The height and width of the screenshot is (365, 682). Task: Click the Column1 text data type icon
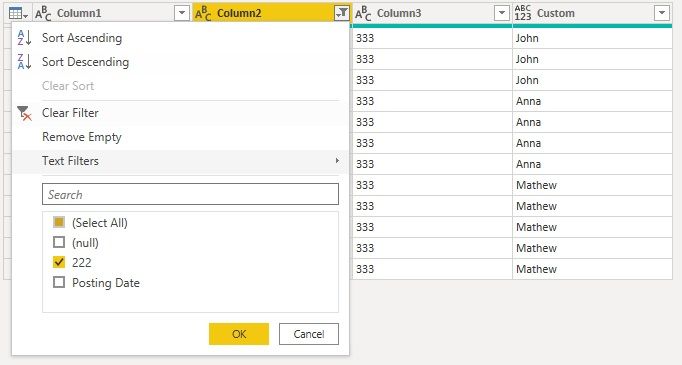pyautogui.click(x=43, y=13)
